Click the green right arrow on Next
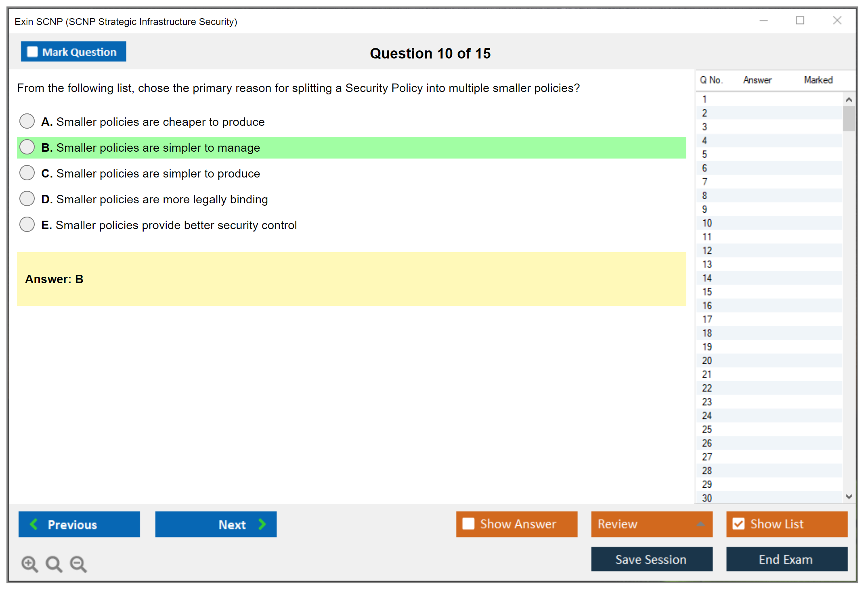Viewport: 868px width, 593px height. click(262, 524)
